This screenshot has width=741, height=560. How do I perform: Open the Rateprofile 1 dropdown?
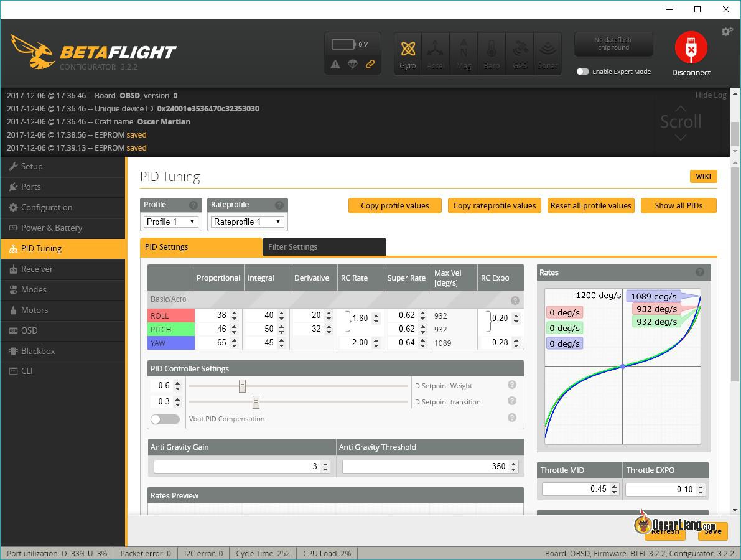[x=247, y=222]
